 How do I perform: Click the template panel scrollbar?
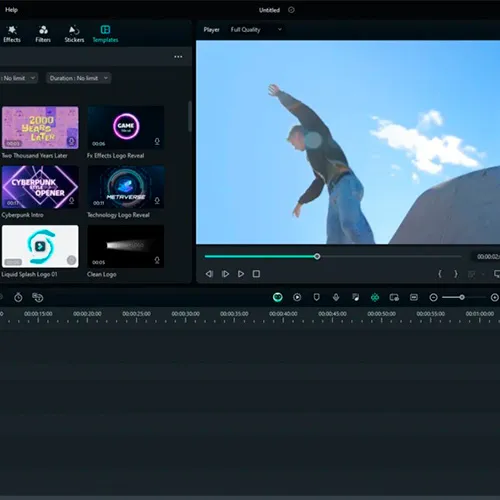click(190, 117)
